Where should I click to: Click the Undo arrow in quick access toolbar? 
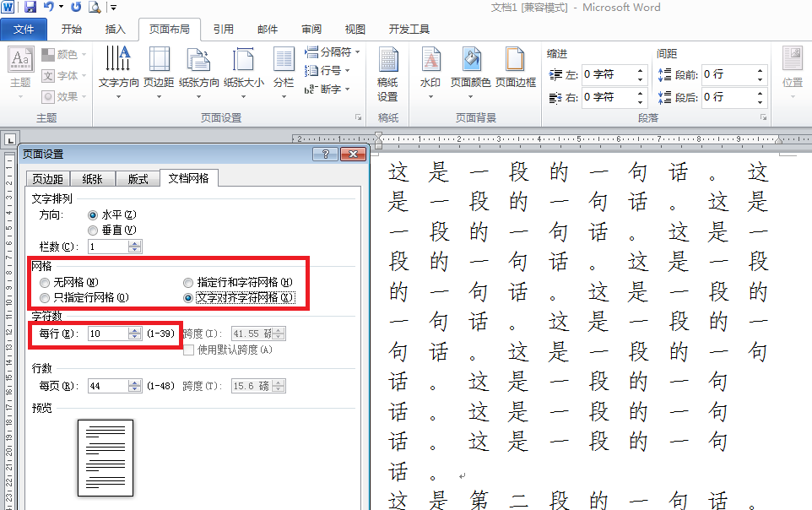49,7
